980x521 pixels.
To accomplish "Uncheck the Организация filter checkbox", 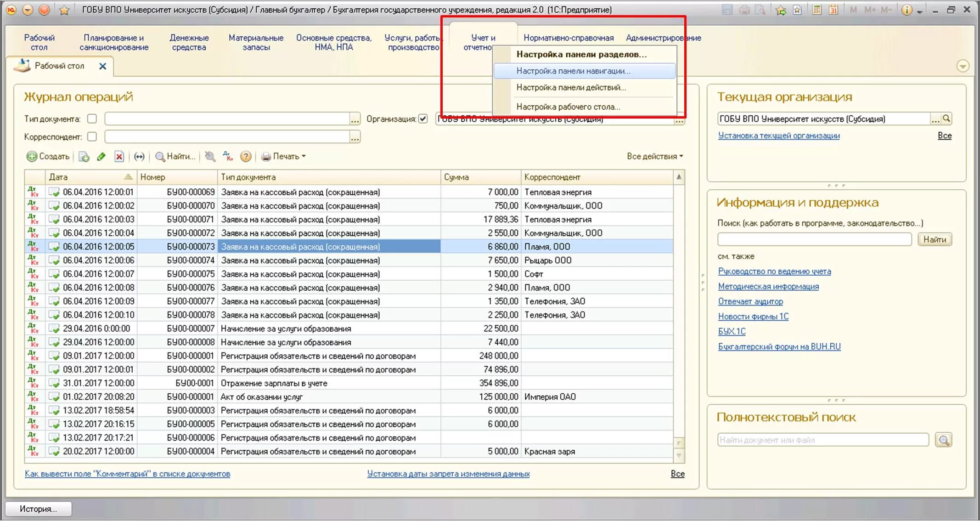I will click(x=423, y=119).
